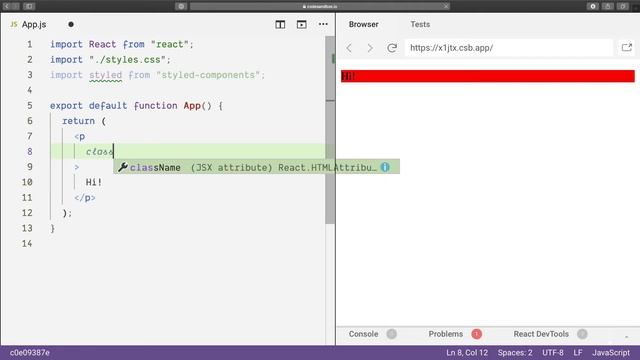The height and width of the screenshot is (360, 640).
Task: Click the red Problems count badge
Action: 476,334
